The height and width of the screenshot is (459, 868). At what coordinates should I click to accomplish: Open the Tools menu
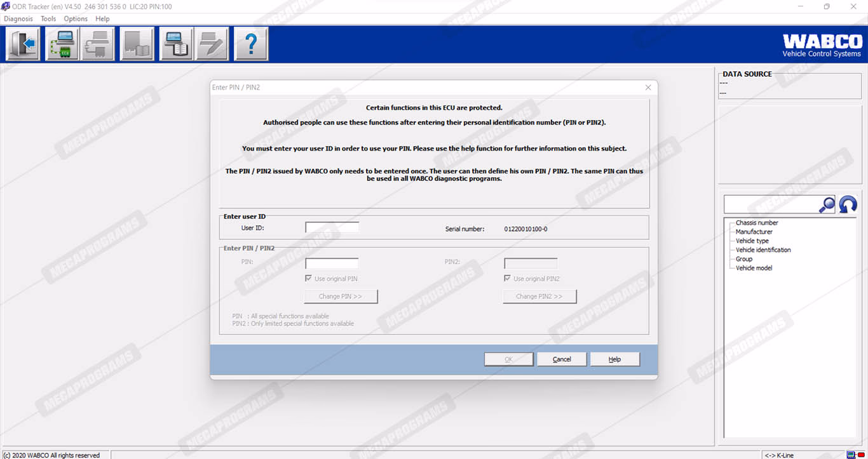click(48, 19)
